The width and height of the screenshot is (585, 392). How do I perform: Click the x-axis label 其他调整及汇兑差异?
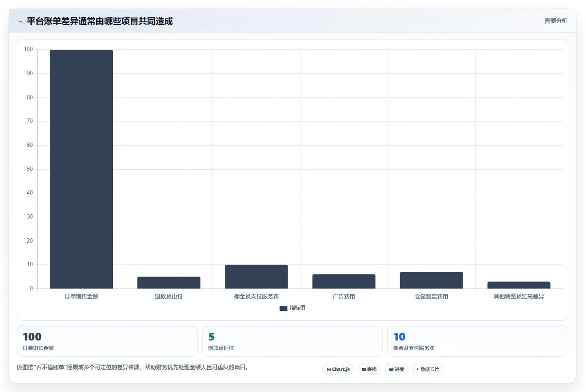point(519,296)
